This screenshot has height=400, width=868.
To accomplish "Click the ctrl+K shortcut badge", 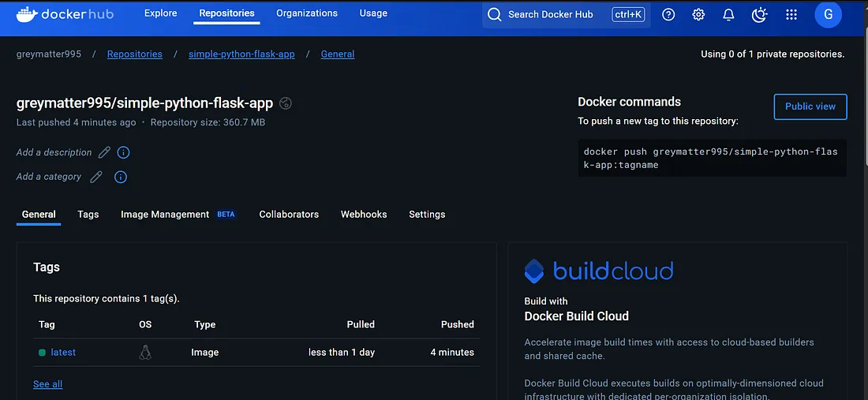I will tap(628, 15).
